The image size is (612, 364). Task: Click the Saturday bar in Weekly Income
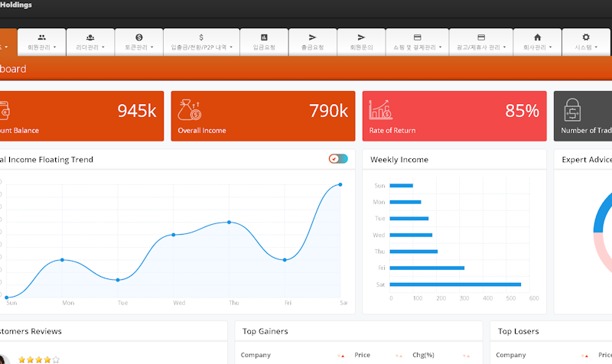[455, 284]
